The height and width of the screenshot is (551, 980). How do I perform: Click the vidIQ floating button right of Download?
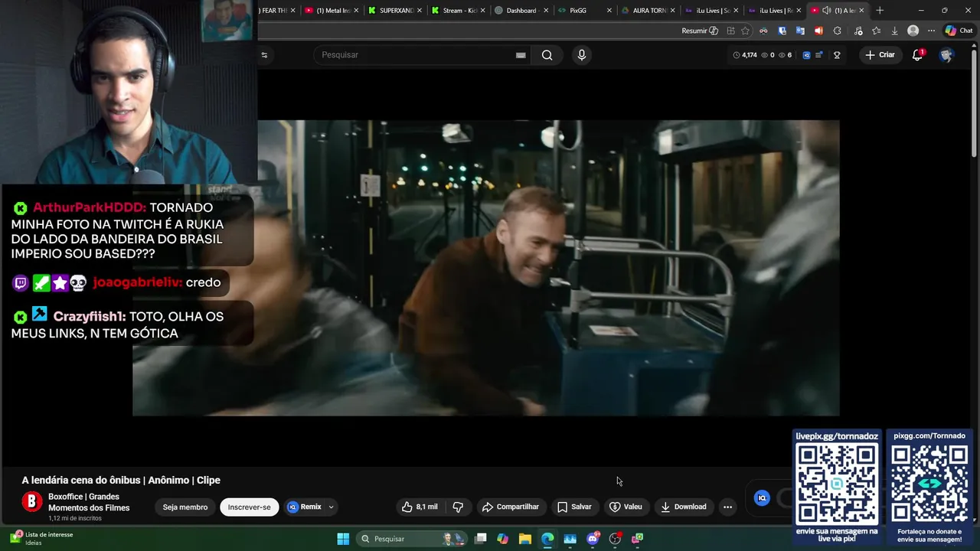762,498
